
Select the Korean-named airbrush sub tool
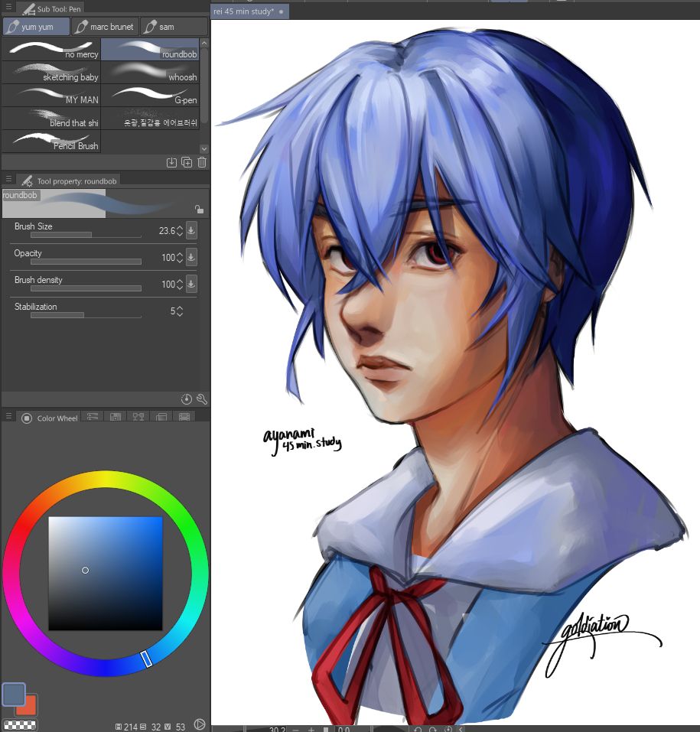[150, 118]
